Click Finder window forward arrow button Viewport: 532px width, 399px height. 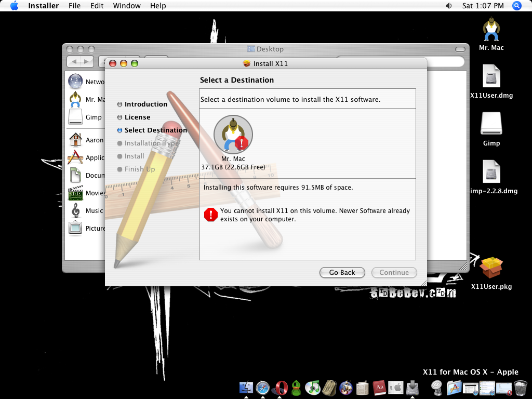coord(87,61)
